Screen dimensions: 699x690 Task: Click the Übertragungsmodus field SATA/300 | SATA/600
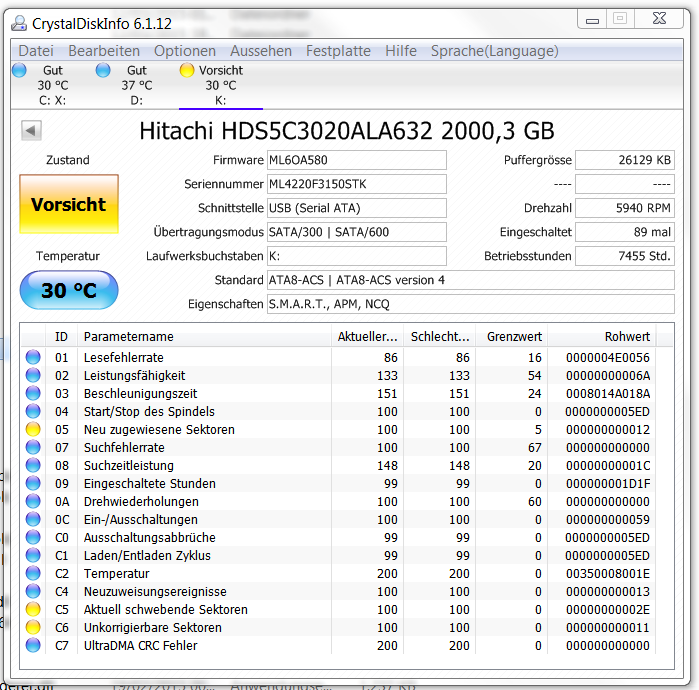[357, 232]
